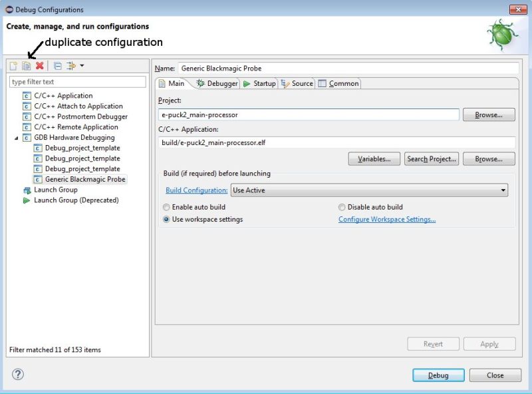Create a new launch configuration

pos(12,66)
